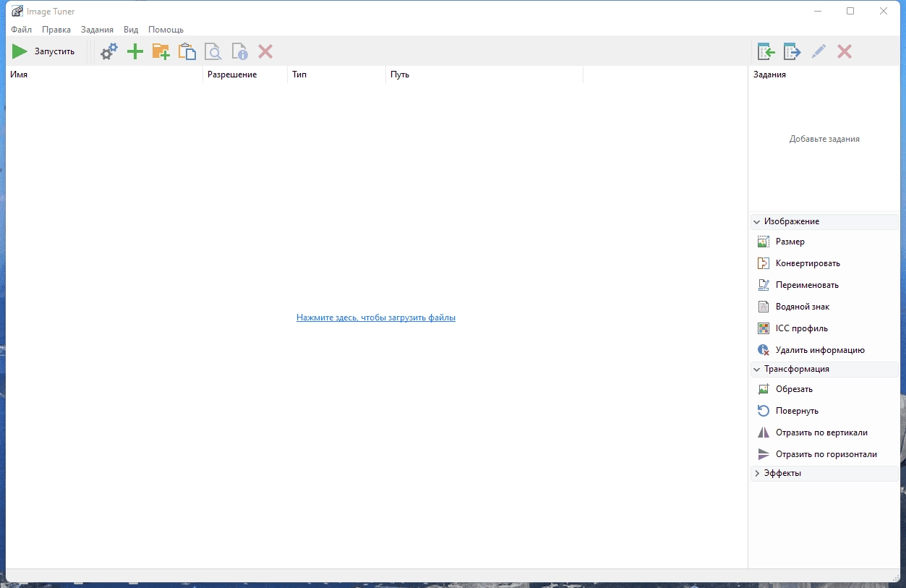Click the Добавьте задания placeholder text
The image size is (906, 588).
(824, 139)
